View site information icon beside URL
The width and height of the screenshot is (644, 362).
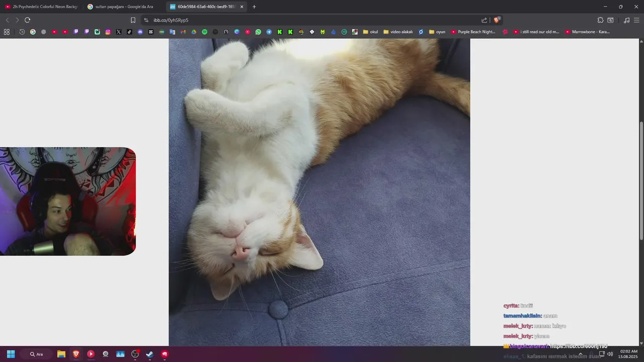click(146, 20)
